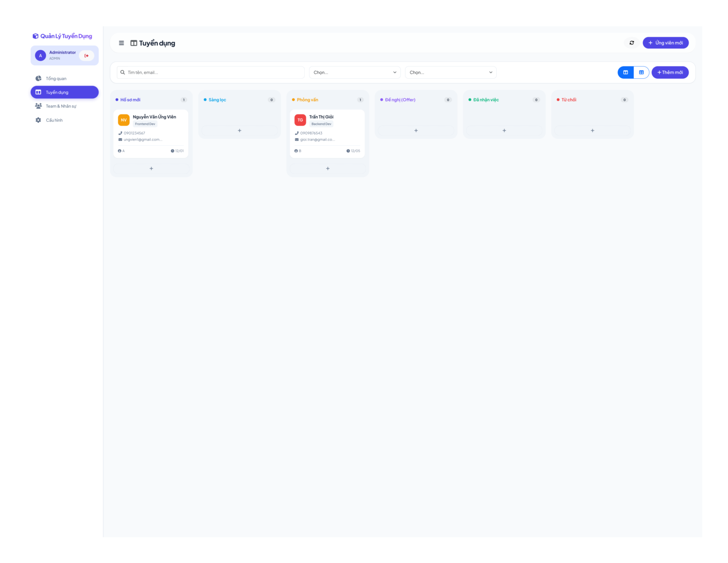Click the count badge on Hồ sơ mới
The image size is (728, 563).
click(184, 100)
